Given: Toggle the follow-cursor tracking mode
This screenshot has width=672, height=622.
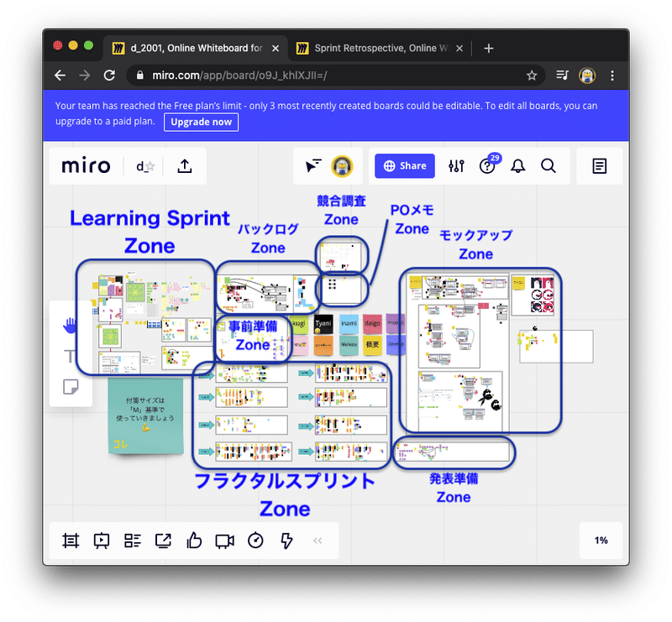Looking at the screenshot, I should pos(312,165).
